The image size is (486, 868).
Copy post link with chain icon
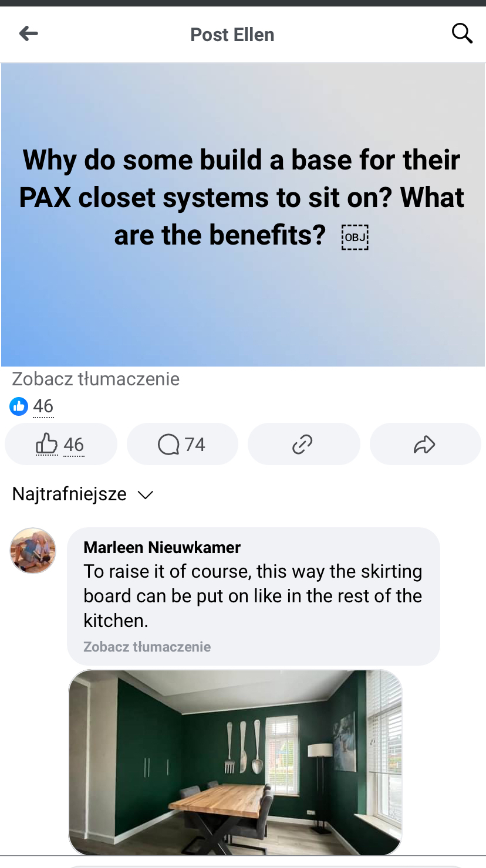point(303,445)
